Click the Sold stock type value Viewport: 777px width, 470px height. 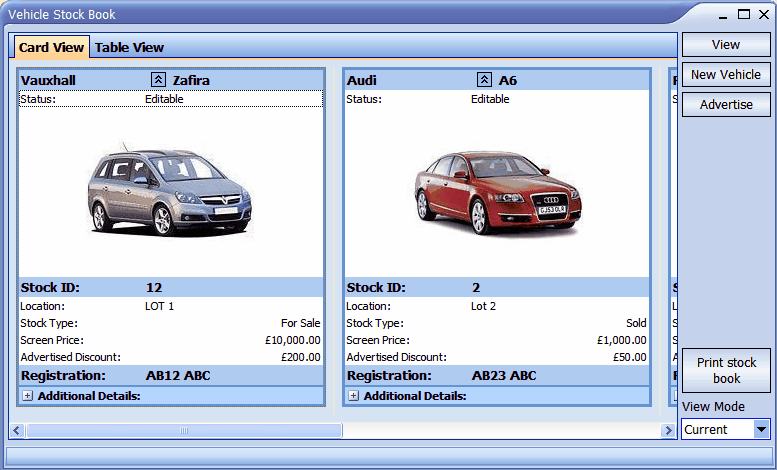point(636,323)
